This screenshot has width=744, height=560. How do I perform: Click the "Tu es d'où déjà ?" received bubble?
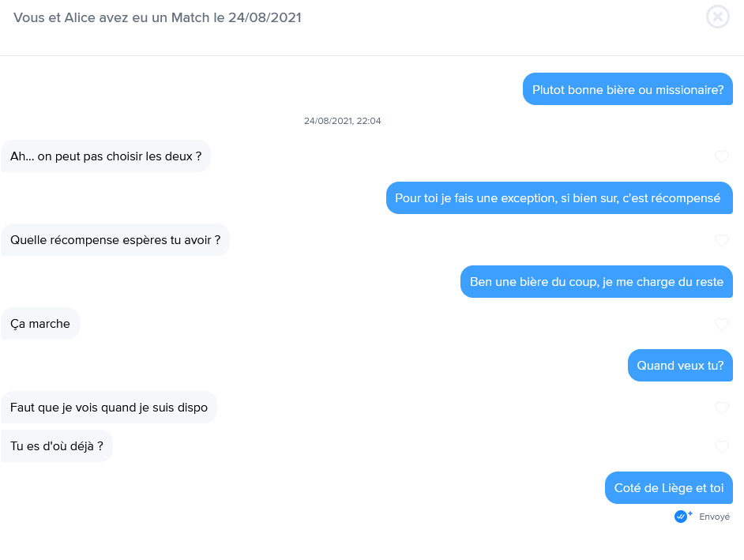click(x=57, y=446)
